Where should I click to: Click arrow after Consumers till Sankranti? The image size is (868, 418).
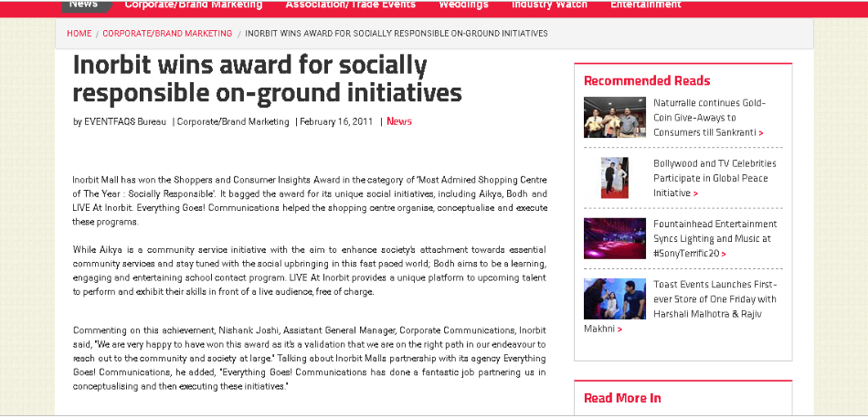pyautogui.click(x=761, y=133)
